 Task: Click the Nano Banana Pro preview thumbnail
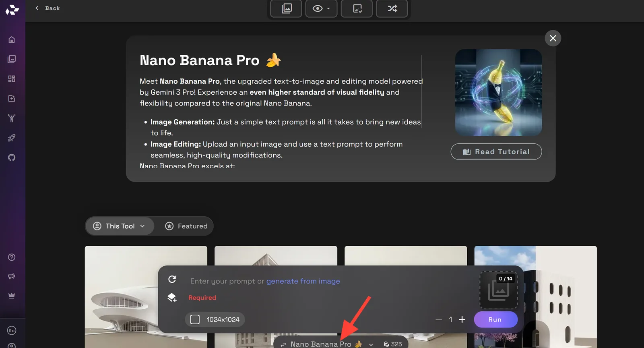tap(498, 93)
